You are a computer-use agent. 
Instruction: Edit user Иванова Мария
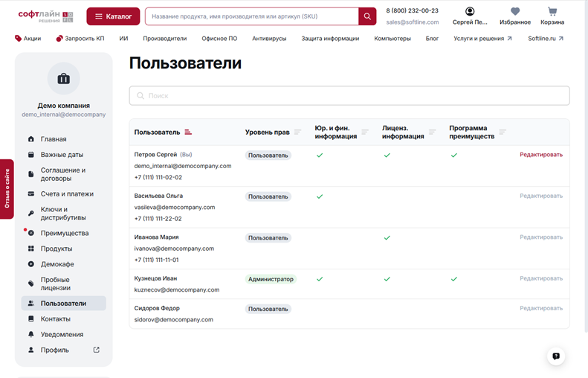point(541,237)
